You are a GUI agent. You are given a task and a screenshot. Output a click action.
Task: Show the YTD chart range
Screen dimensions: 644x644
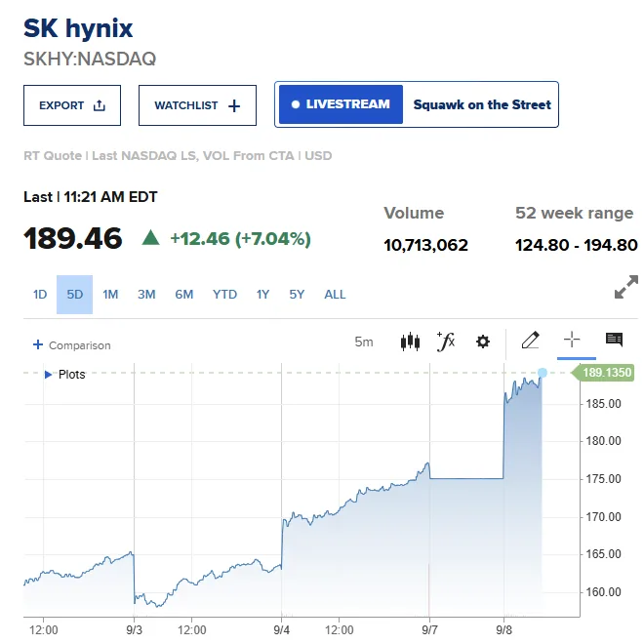224,295
